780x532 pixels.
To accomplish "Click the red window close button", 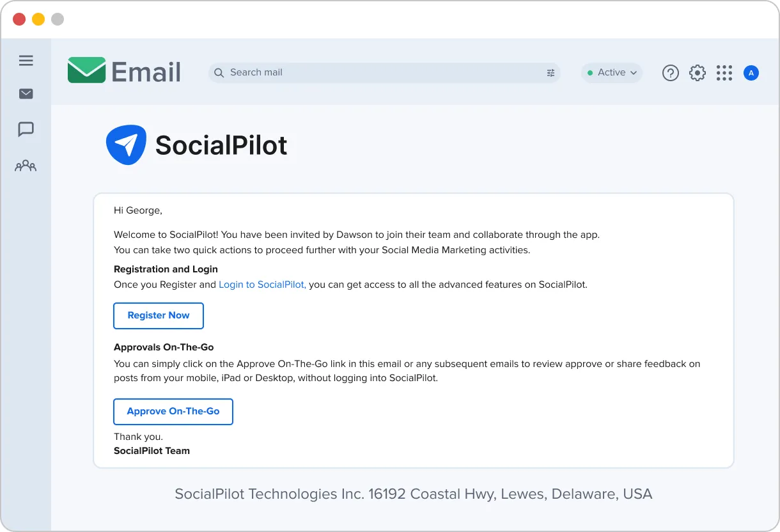I will pyautogui.click(x=20, y=19).
